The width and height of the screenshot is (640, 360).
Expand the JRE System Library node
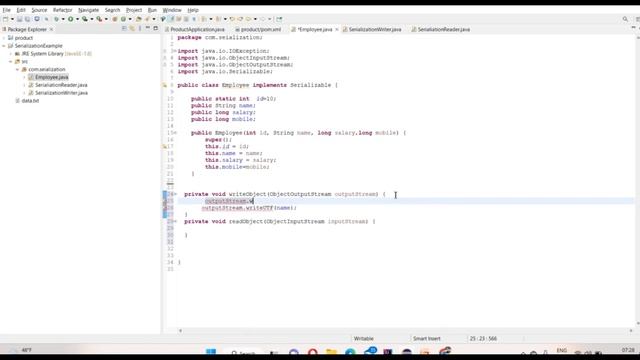[x=11, y=53]
